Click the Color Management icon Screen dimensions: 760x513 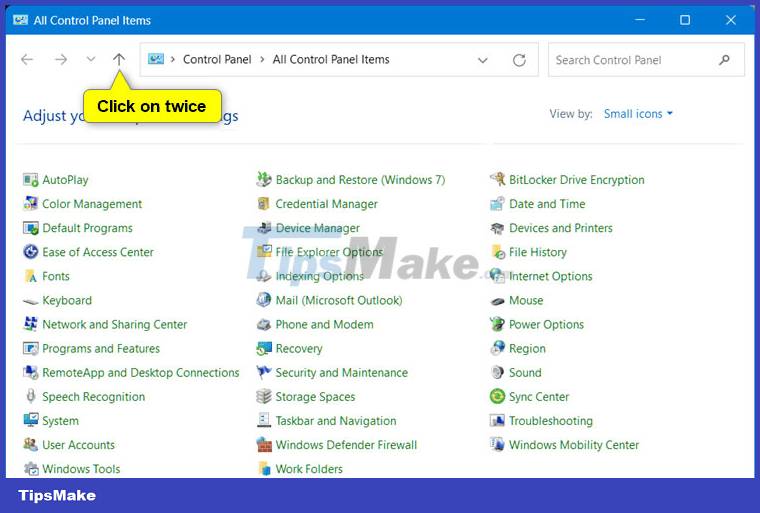[31, 204]
